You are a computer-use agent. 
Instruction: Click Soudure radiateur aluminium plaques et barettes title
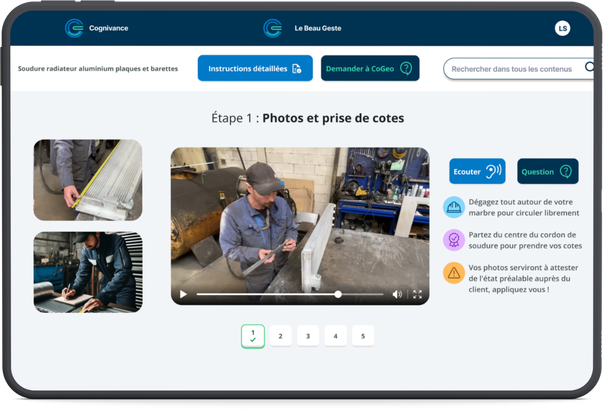[x=98, y=68]
